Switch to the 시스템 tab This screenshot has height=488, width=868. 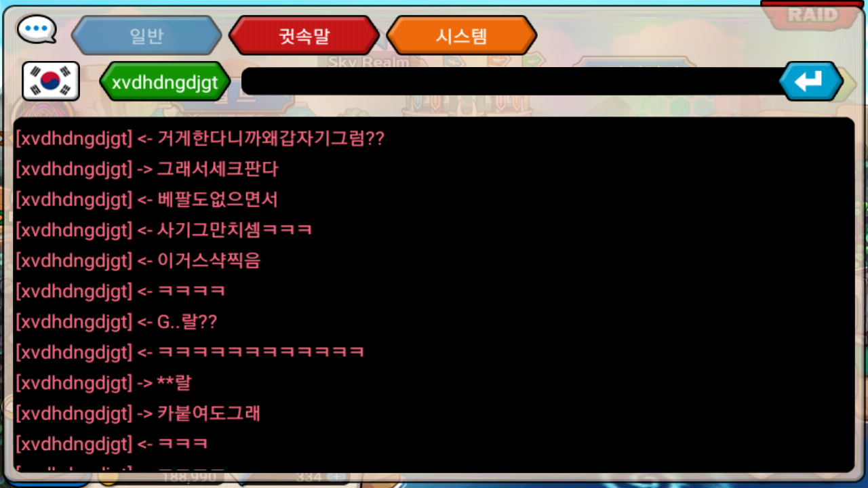click(461, 36)
